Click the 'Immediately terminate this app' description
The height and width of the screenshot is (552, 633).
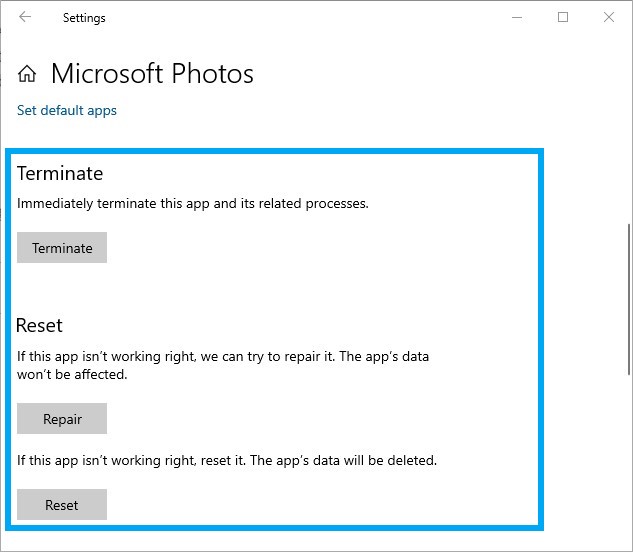pyautogui.click(x=193, y=204)
